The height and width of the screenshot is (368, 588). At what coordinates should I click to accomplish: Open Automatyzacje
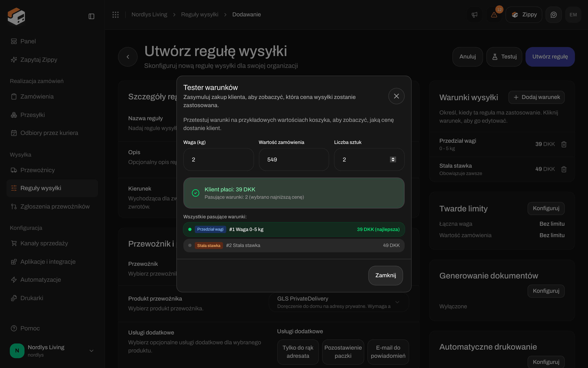click(52, 280)
